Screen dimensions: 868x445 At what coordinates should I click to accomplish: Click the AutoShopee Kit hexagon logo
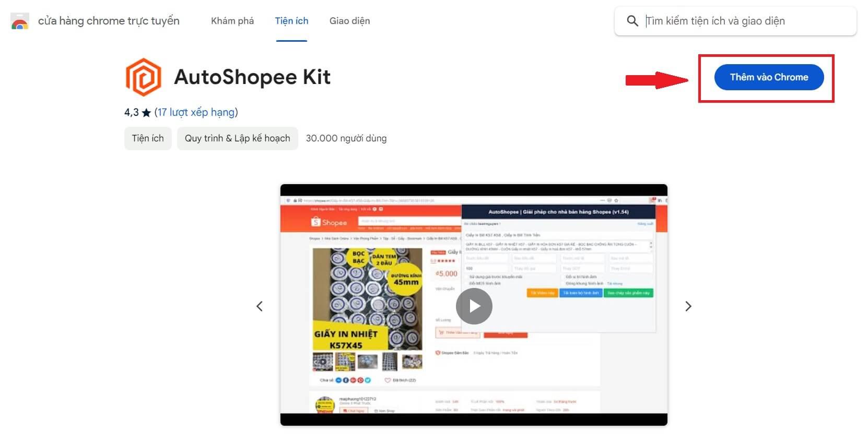[144, 77]
